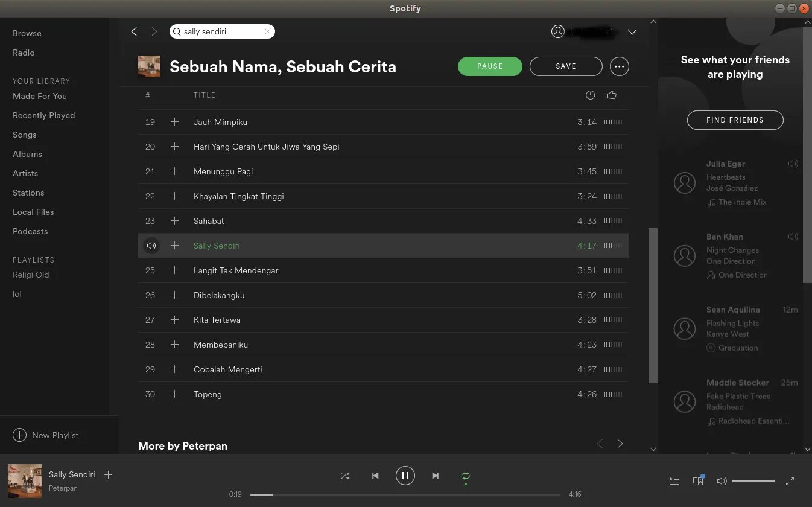Save the album with the SAVE button
This screenshot has width=812, height=507.
(x=566, y=66)
